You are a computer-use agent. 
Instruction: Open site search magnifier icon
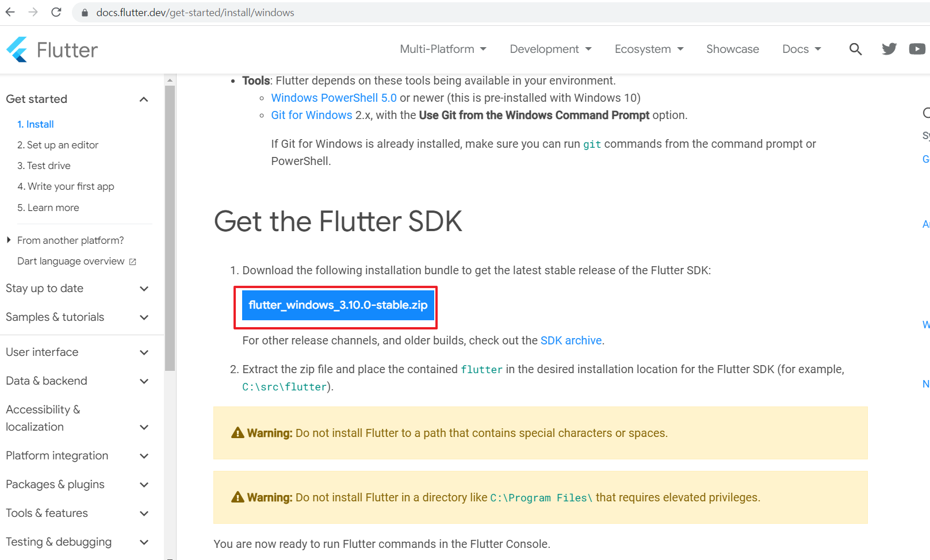click(855, 49)
